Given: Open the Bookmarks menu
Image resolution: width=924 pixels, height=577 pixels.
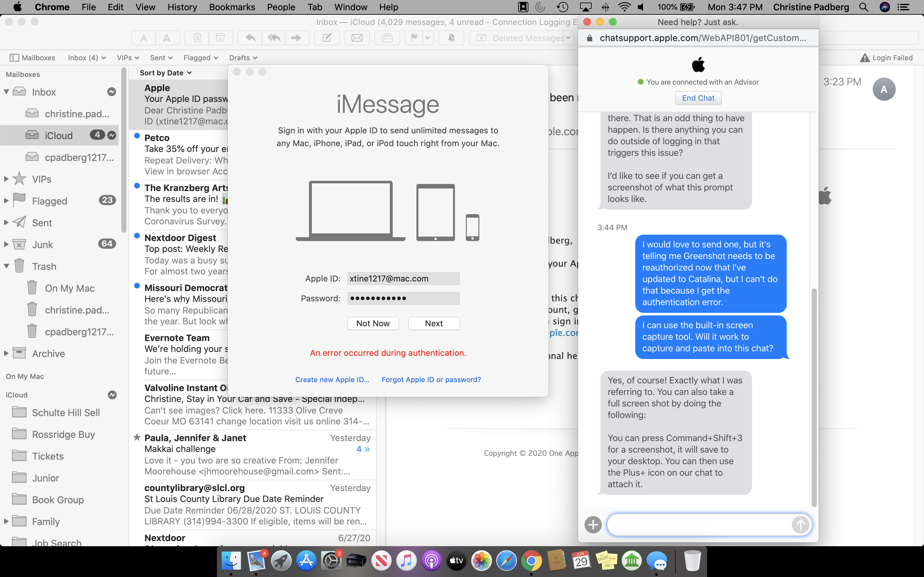Looking at the screenshot, I should coord(232,7).
